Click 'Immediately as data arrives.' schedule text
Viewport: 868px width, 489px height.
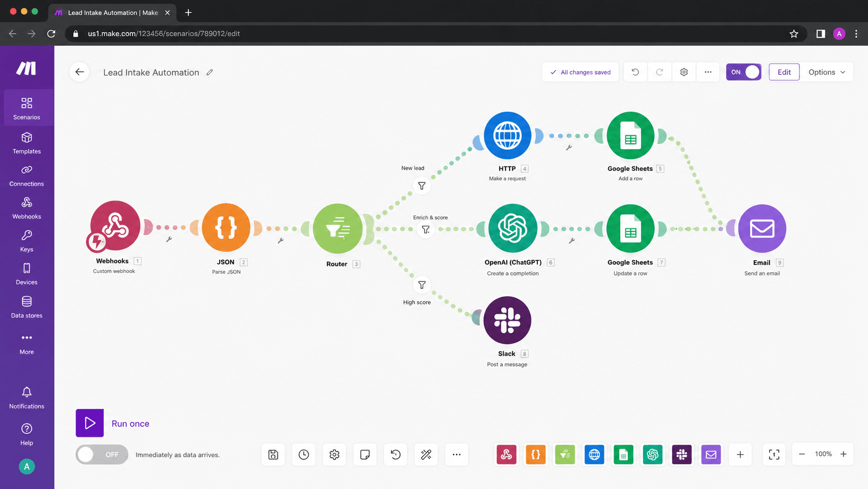pyautogui.click(x=178, y=455)
